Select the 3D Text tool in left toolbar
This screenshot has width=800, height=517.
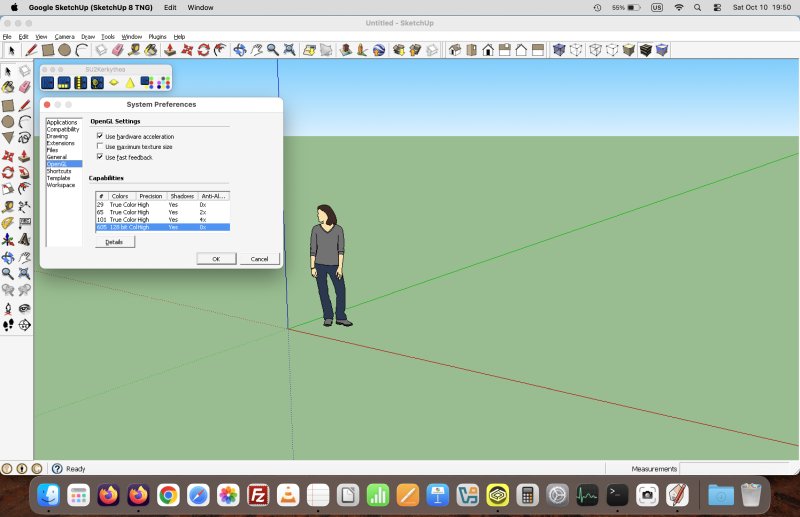point(24,239)
